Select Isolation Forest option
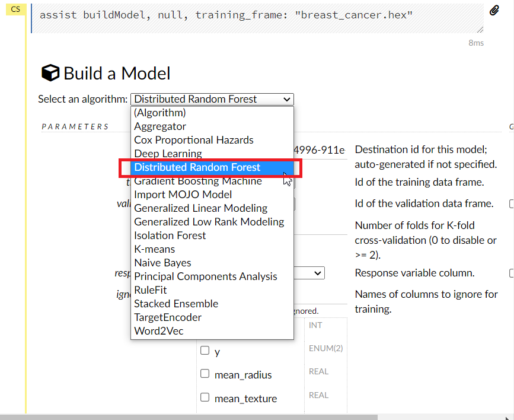The height and width of the screenshot is (420, 514). click(170, 236)
